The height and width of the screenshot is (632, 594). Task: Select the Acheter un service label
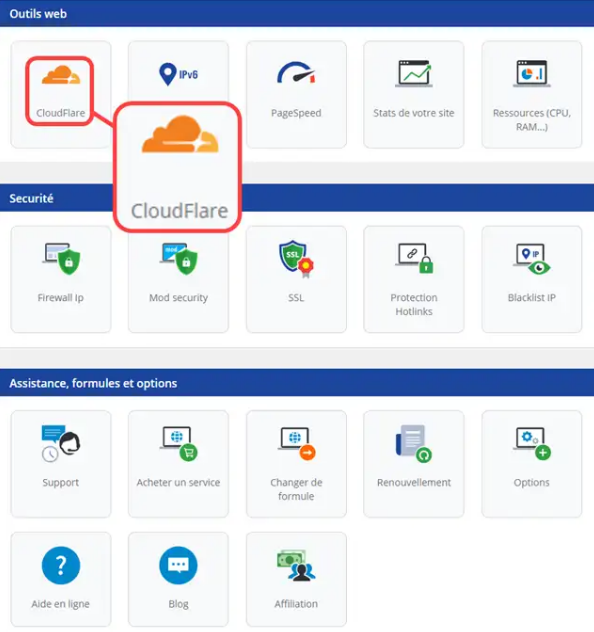click(x=179, y=482)
